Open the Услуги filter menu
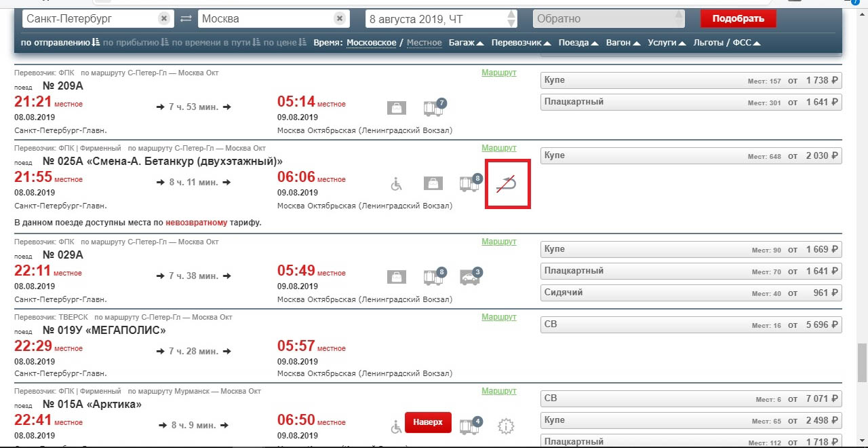Image resolution: width=868 pixels, height=448 pixels. tap(666, 43)
